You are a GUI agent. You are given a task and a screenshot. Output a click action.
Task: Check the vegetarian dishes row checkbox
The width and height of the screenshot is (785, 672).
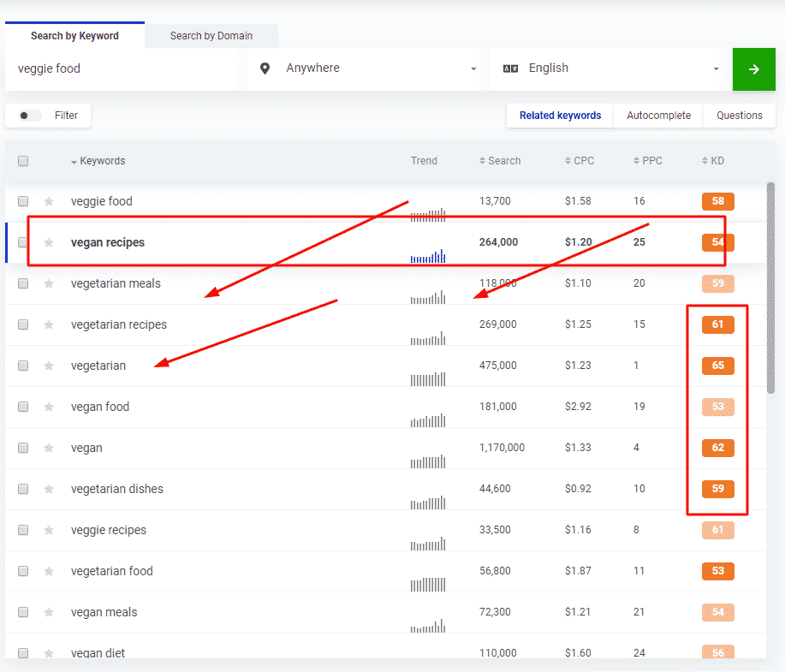tap(23, 489)
